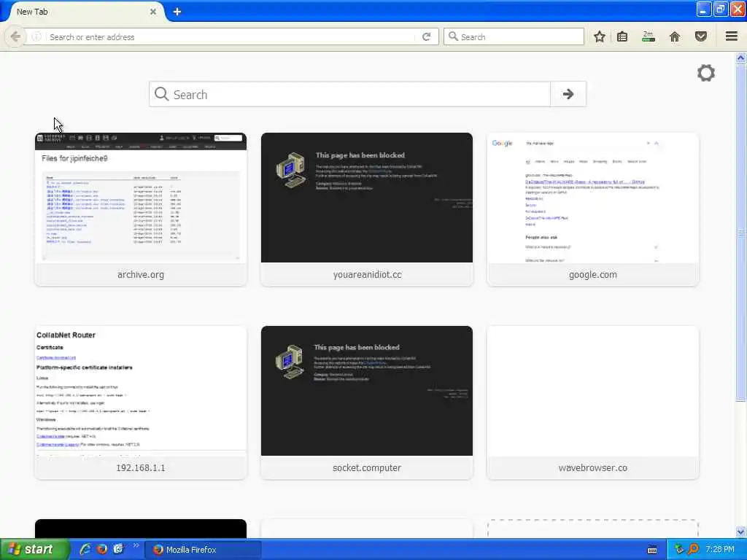The height and width of the screenshot is (560, 747).
Task: Open the downloads progress indicator (2m)
Action: coord(649,36)
